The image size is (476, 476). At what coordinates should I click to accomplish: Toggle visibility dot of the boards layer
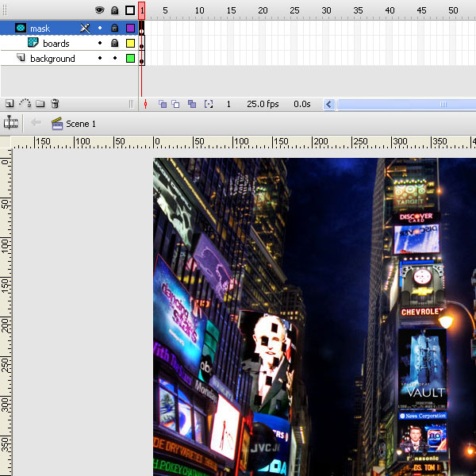click(x=100, y=43)
